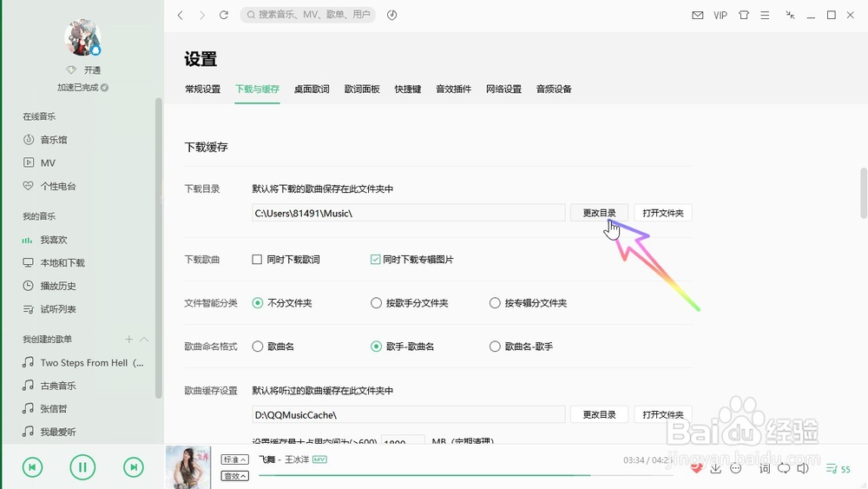This screenshot has height=489, width=868.
Task: Go back with the left arrow
Action: tap(181, 15)
